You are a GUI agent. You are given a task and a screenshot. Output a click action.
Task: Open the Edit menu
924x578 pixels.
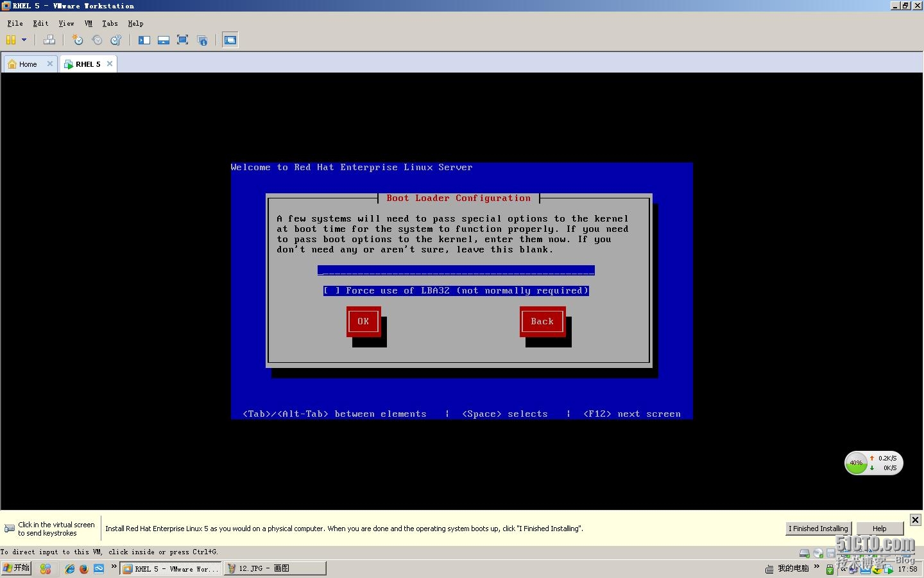pos(40,23)
